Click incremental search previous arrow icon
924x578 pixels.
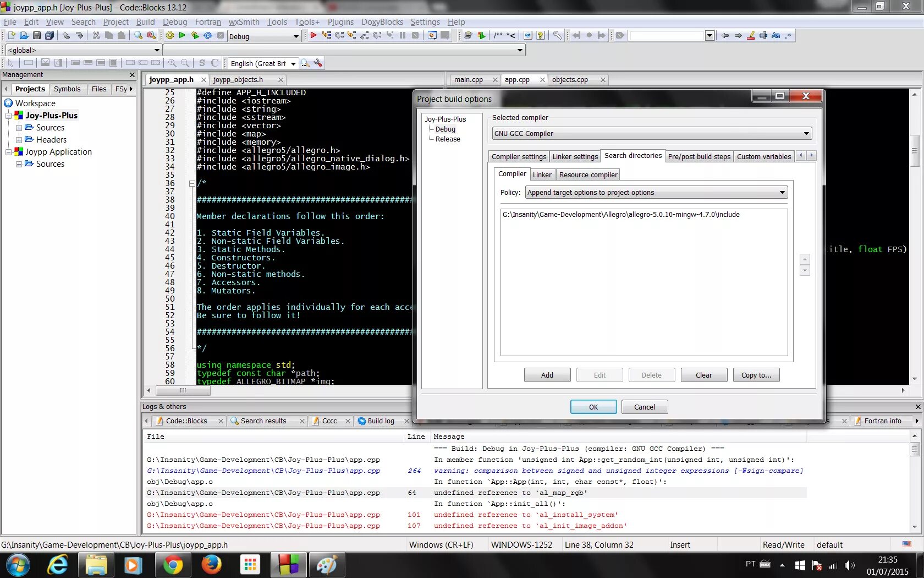[725, 36]
